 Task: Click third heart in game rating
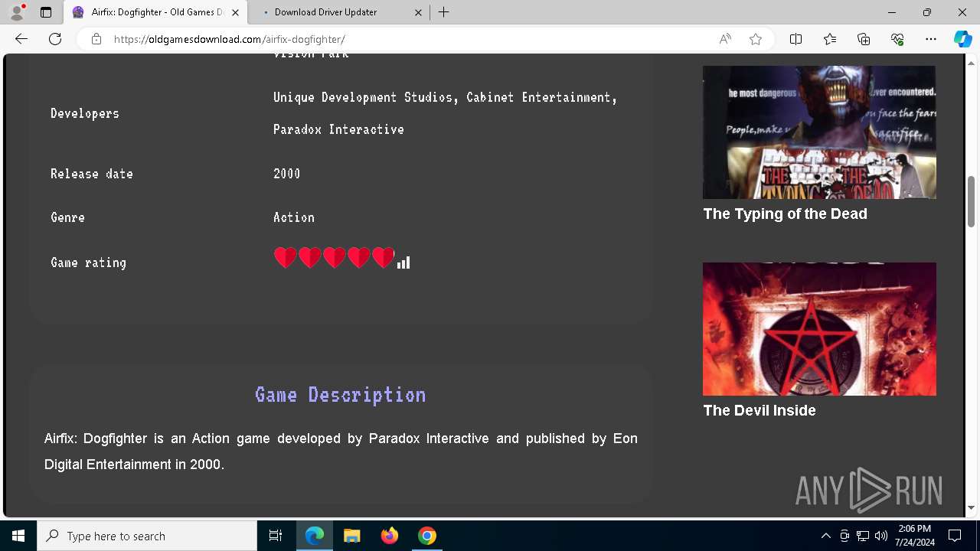click(335, 258)
